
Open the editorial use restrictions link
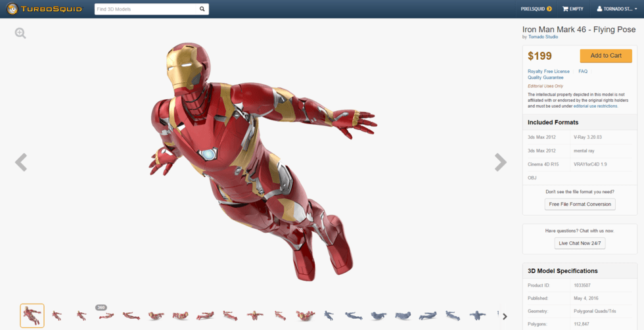pos(595,106)
